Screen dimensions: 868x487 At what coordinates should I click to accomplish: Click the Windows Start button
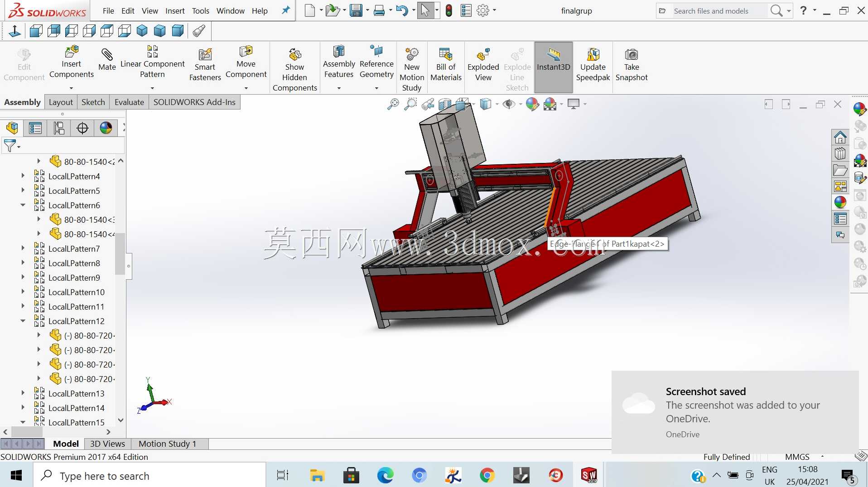coord(16,476)
